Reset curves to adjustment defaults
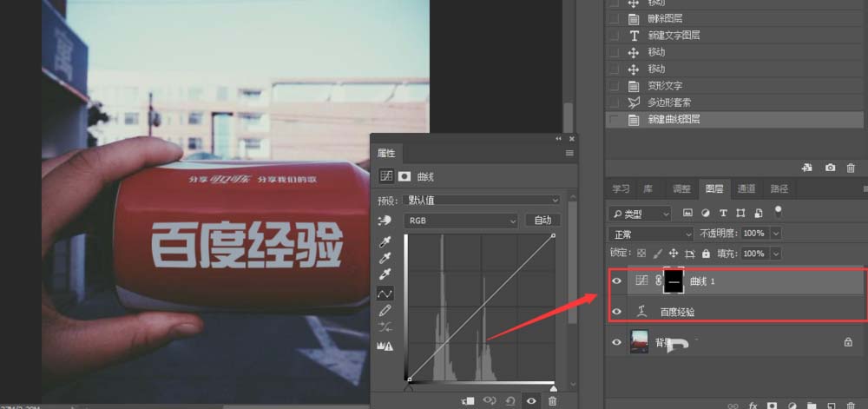Screen dimensions: 868x409 click(510, 400)
